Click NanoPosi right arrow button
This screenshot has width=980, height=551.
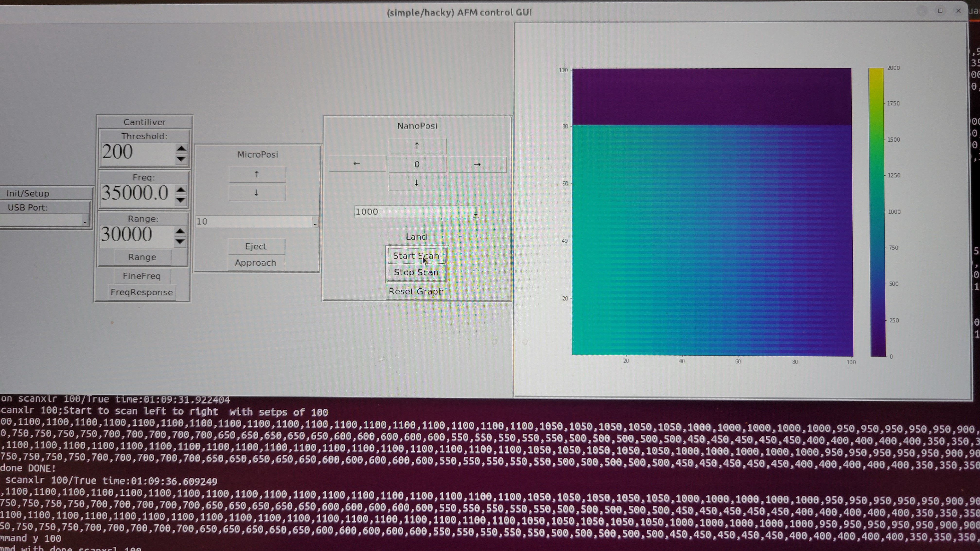click(x=477, y=165)
